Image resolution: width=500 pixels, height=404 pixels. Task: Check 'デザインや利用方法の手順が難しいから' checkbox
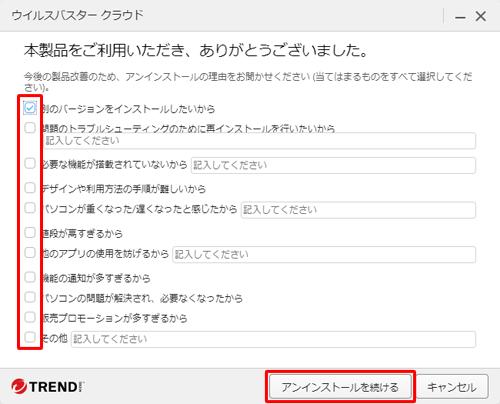tap(30, 188)
